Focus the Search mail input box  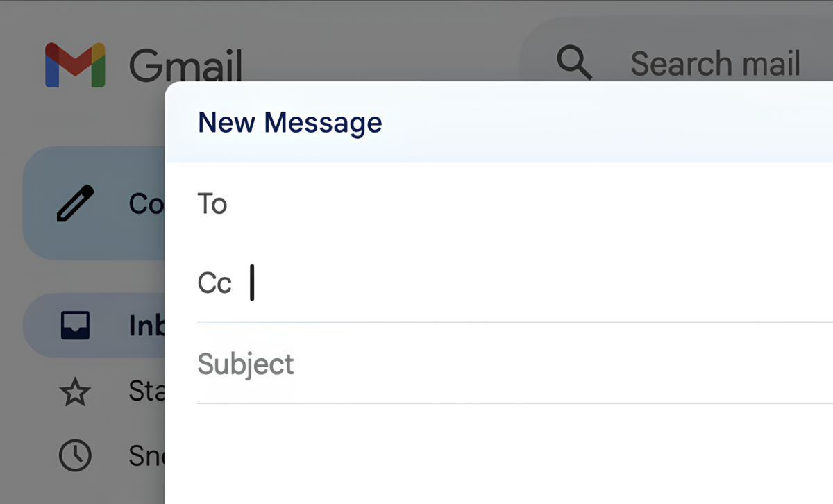point(715,64)
